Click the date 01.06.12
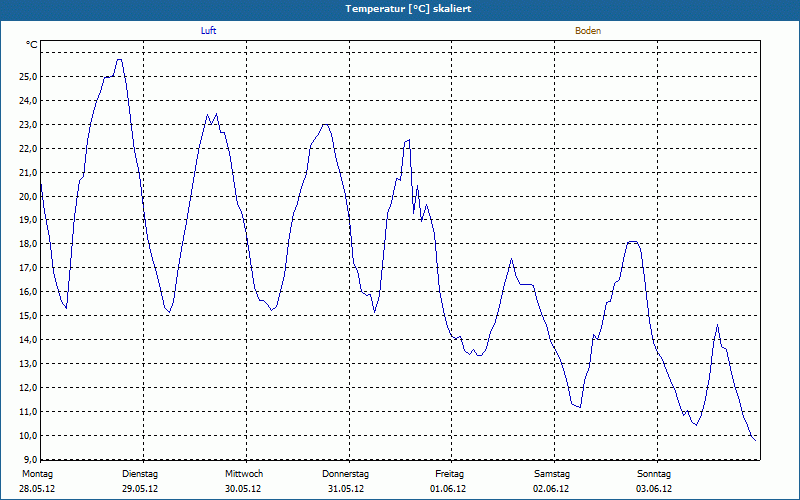This screenshot has height=500, width=800. [448, 489]
